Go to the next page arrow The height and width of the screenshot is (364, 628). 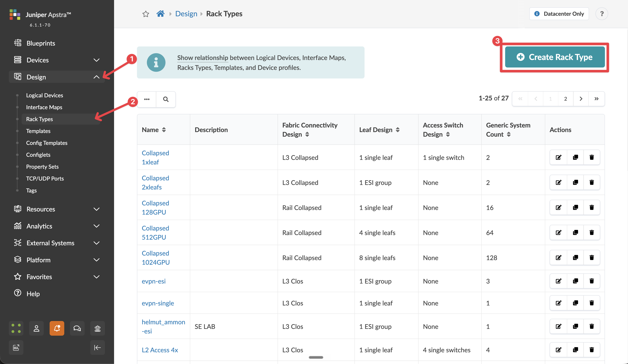coord(581,99)
